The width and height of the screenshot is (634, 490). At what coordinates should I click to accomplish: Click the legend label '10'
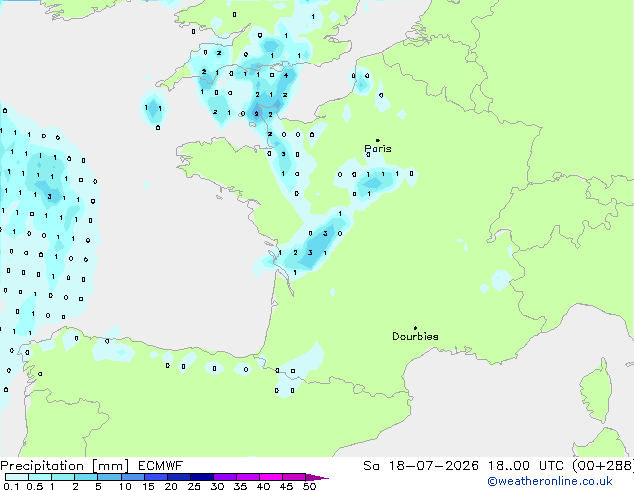click(x=125, y=486)
